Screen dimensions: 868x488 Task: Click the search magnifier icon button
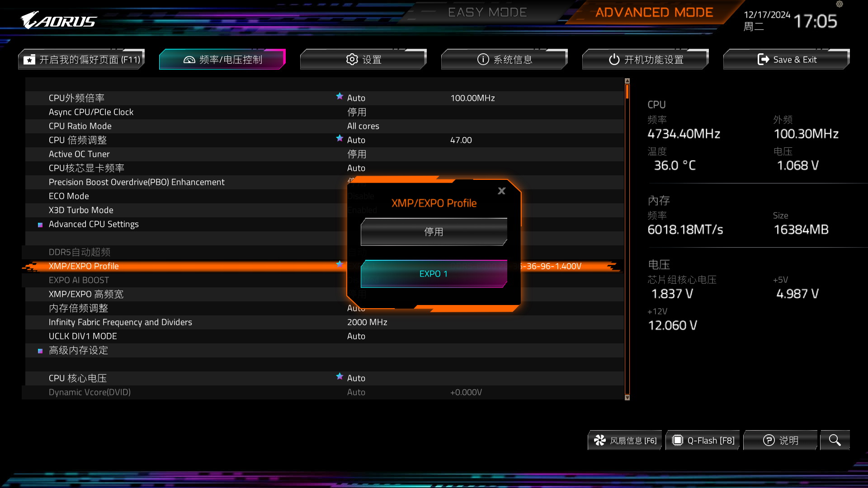click(x=835, y=440)
